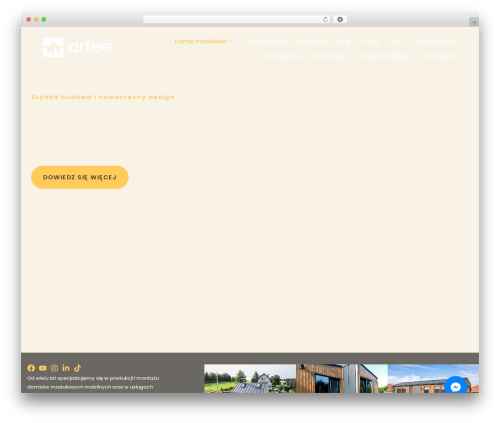Viewport: 500px width, 423px height.
Task: Open the LinkedIn social icon
Action: click(66, 368)
